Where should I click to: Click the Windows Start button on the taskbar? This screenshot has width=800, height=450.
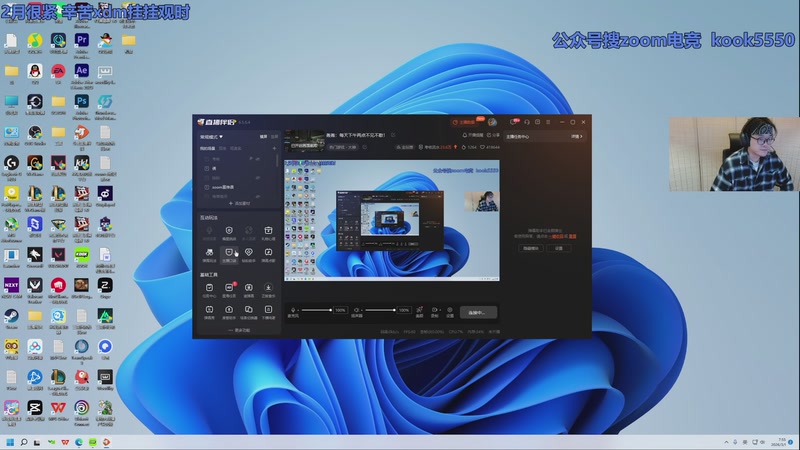(11, 441)
